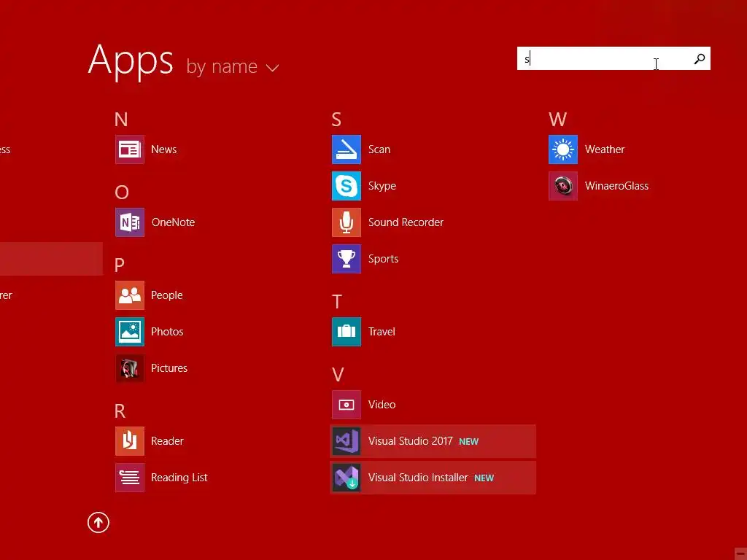Click the up arrow to return to Start
The width and height of the screenshot is (747, 560).
pos(98,522)
